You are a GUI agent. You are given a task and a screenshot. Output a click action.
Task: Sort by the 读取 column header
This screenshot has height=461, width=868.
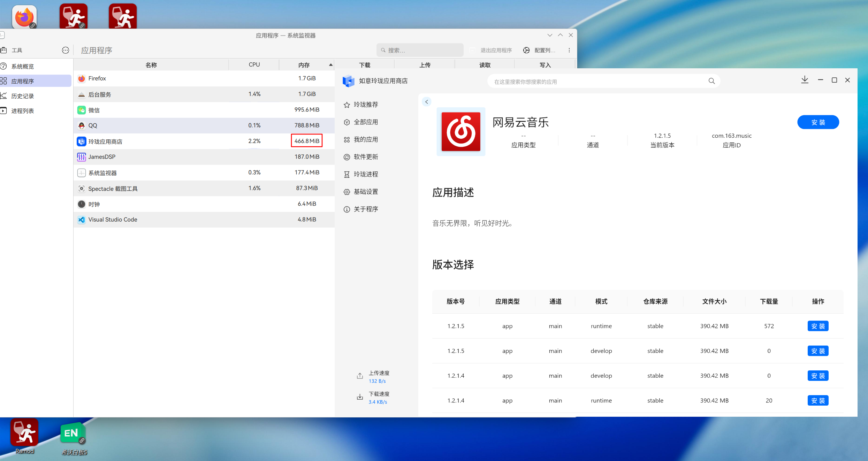(485, 65)
